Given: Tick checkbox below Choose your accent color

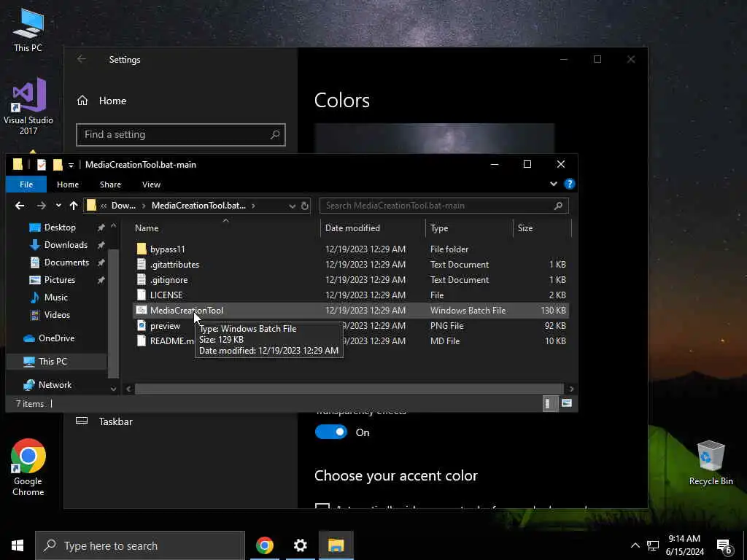Looking at the screenshot, I should click(x=322, y=506).
